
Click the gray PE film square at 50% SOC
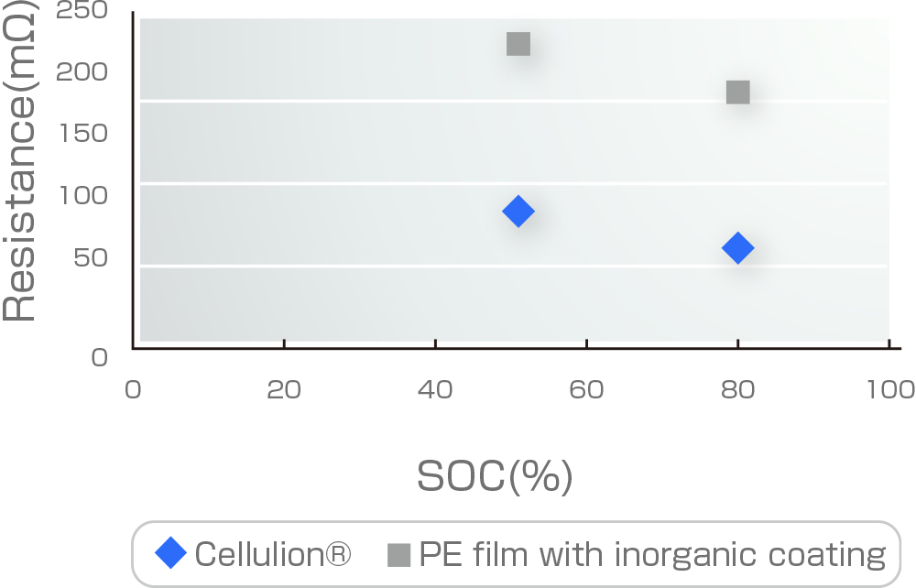pyautogui.click(x=518, y=44)
